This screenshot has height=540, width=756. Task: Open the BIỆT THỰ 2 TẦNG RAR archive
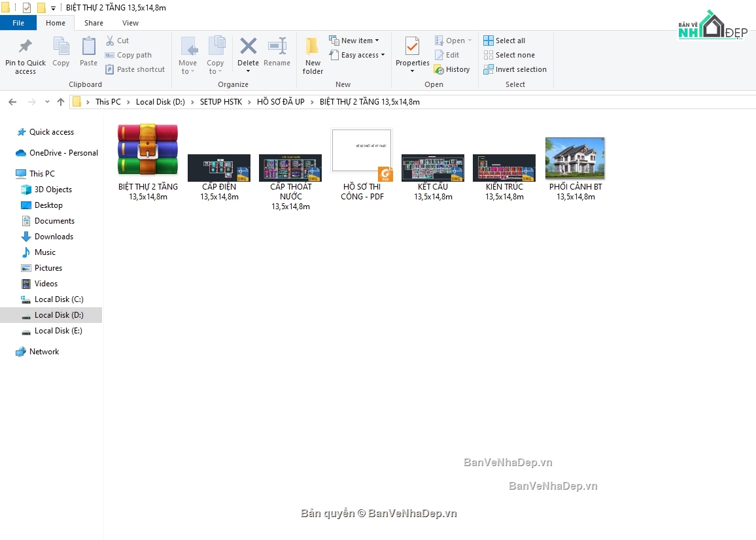(148, 150)
